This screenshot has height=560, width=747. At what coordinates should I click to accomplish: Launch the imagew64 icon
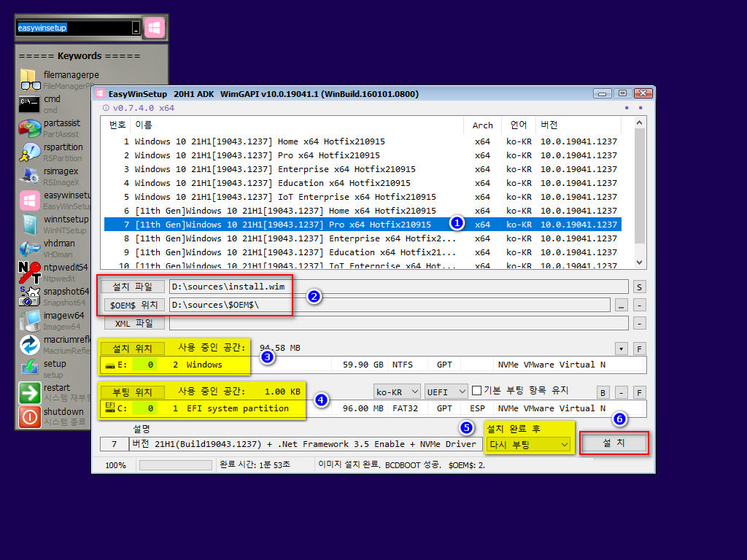tap(29, 321)
